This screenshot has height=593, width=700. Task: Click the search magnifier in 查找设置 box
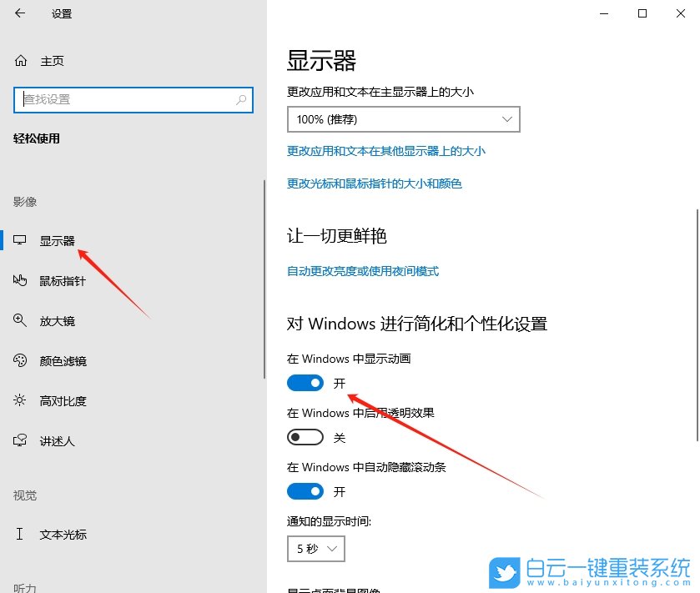[x=240, y=99]
